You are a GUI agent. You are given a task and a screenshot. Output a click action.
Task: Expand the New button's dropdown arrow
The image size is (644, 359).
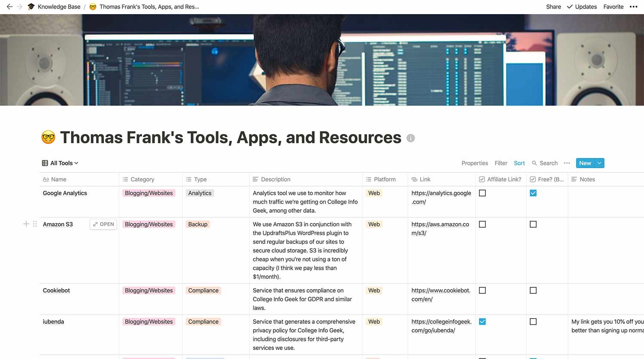(599, 163)
